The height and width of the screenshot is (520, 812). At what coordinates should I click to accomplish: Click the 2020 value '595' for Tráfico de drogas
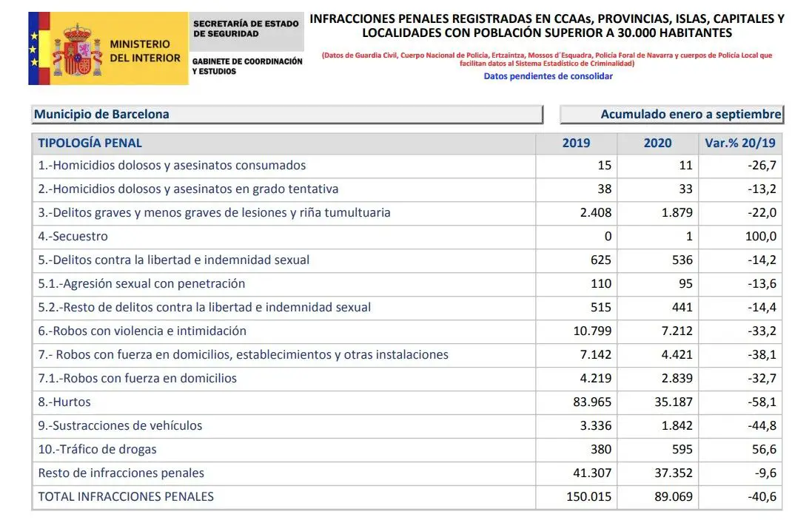click(x=658, y=450)
